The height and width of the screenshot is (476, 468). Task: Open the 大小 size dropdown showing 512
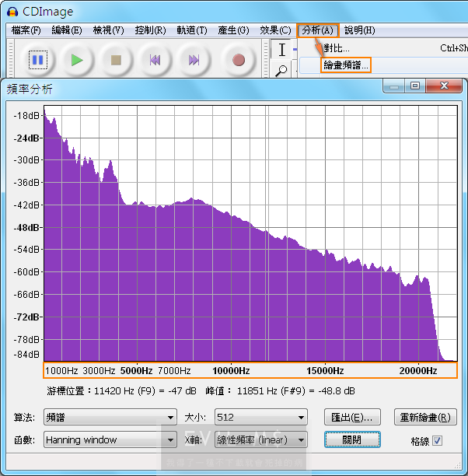260,418
